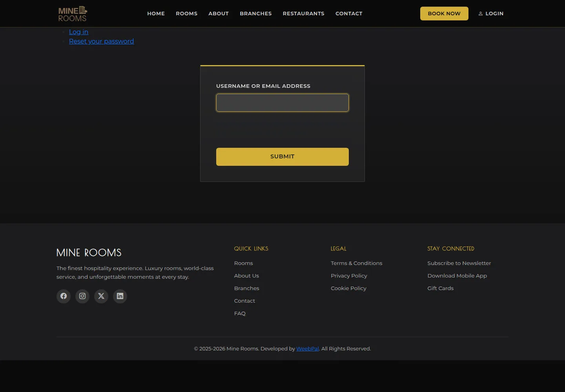Open Rooms in Quick Links

tap(244, 263)
